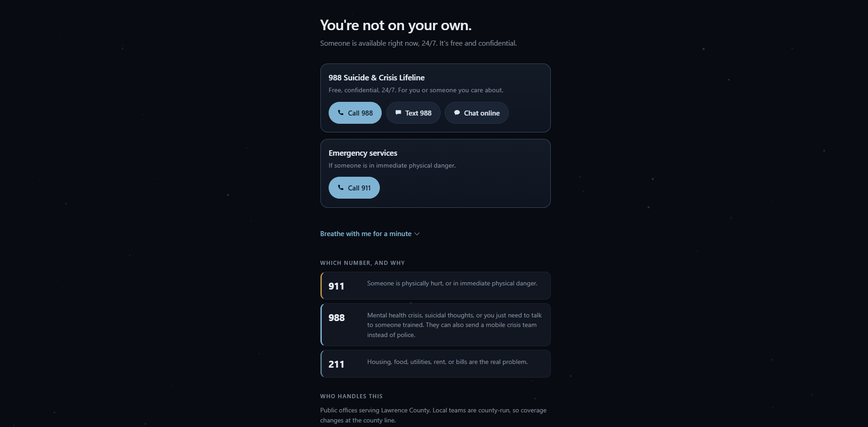Click the message icon on Text 988
The image size is (868, 427).
click(398, 112)
